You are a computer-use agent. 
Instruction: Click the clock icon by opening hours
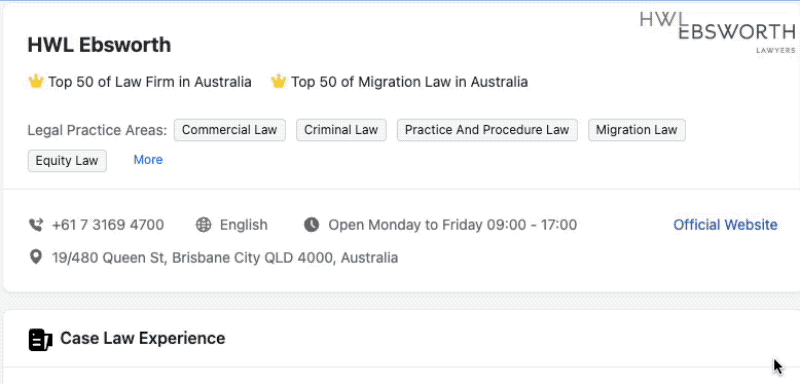311,224
